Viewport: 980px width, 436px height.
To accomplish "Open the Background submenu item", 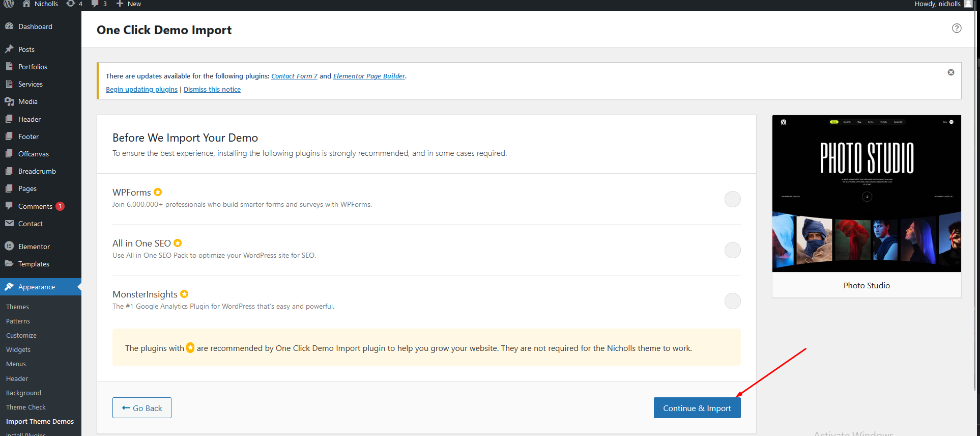I will pos(23,393).
